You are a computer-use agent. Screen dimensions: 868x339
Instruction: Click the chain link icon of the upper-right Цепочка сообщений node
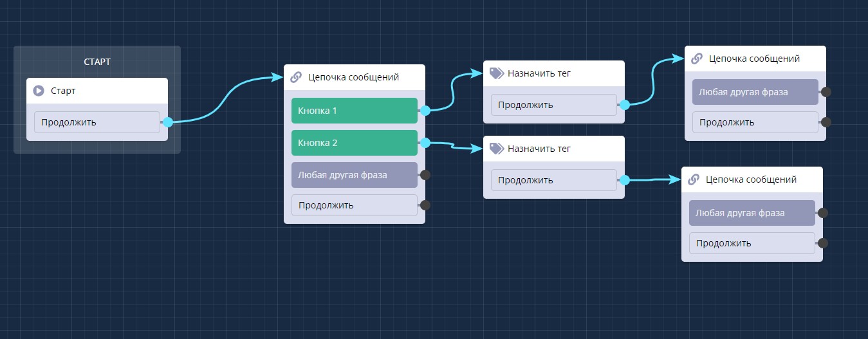coord(696,59)
